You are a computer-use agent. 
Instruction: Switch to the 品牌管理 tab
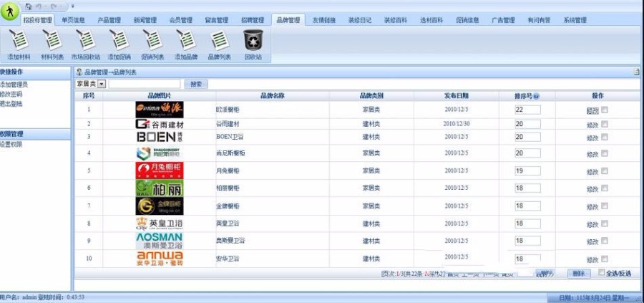[x=288, y=20]
